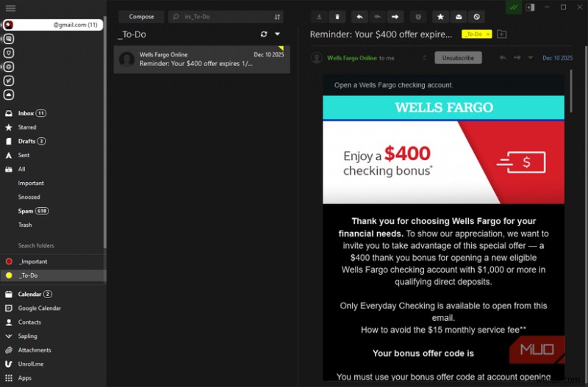Click small forward arrow beside date
Image resolution: width=588 pixels, height=387 pixels.
[517, 58]
